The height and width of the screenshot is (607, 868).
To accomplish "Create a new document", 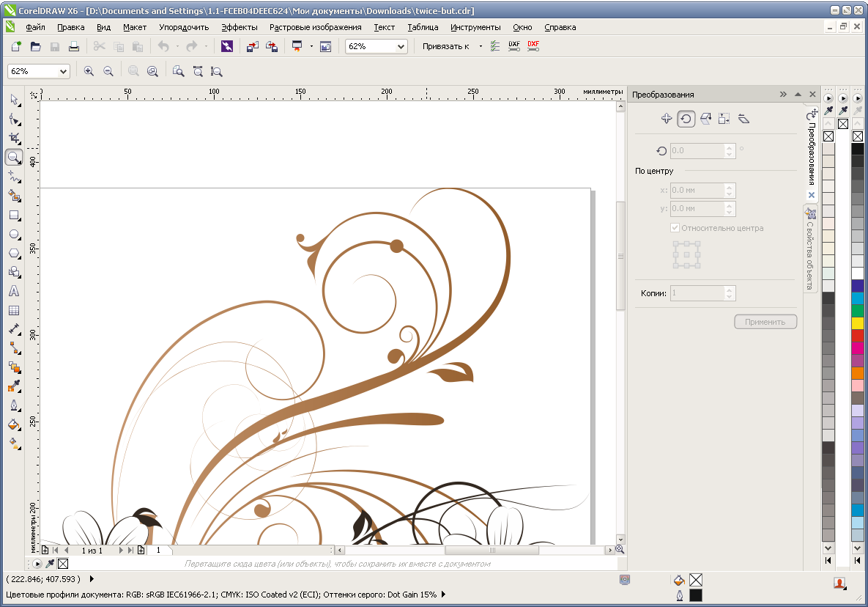I will [17, 46].
